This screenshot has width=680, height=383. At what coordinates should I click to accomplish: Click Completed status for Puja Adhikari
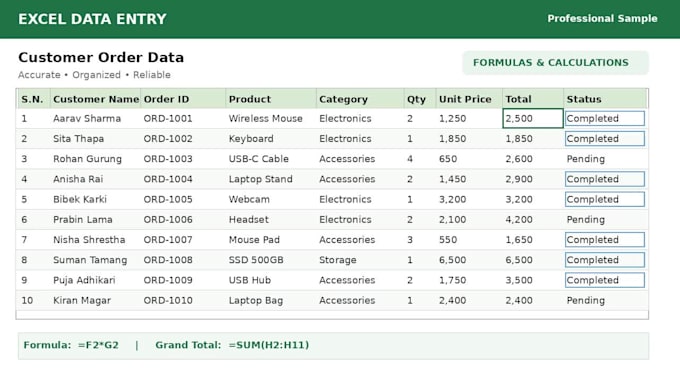[605, 280]
